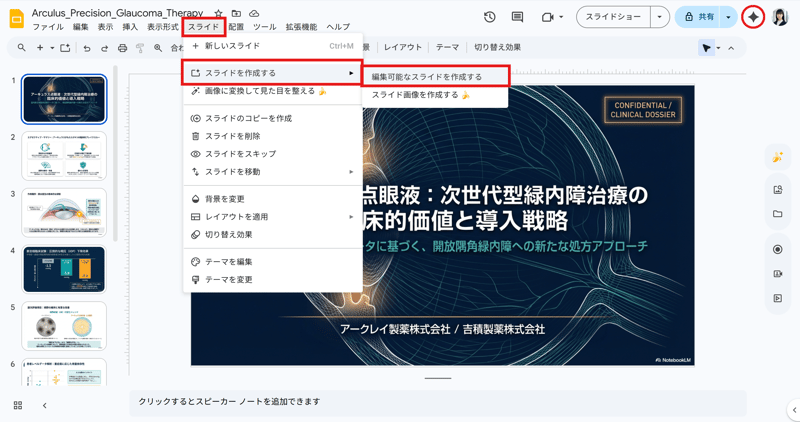Expand the camera meeting dropdown arrow
The width and height of the screenshot is (800, 422).
561,17
